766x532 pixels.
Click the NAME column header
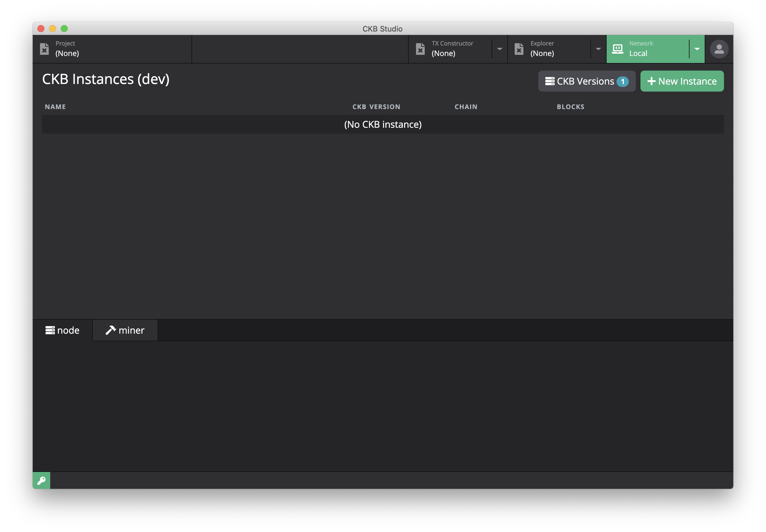point(55,107)
